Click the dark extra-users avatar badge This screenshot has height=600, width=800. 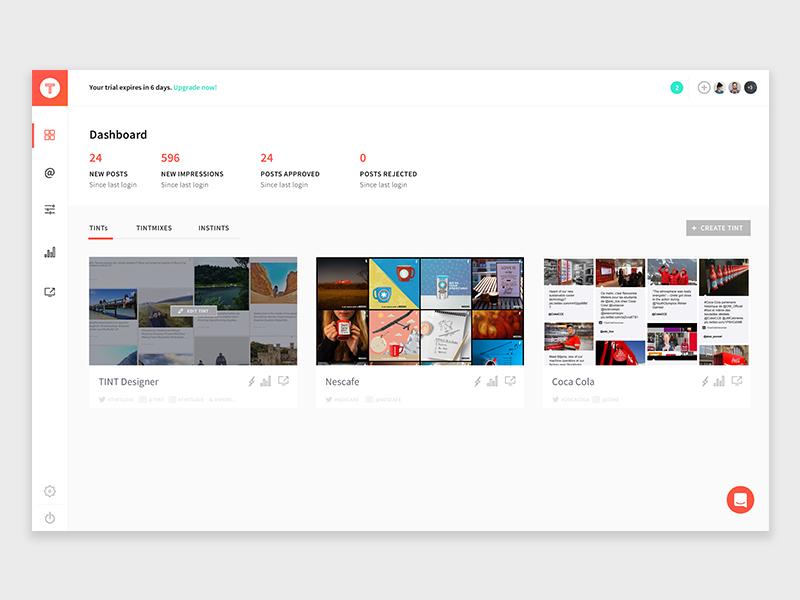tap(751, 88)
